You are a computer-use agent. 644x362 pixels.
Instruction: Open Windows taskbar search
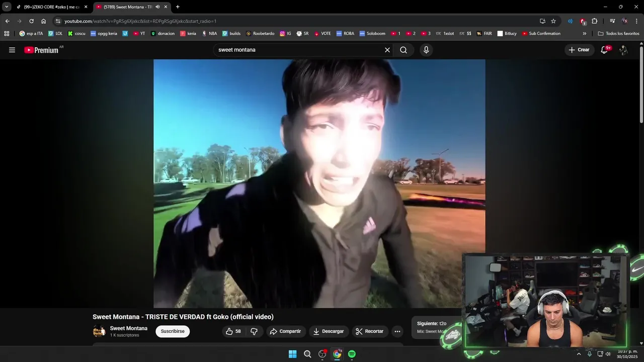point(307,354)
